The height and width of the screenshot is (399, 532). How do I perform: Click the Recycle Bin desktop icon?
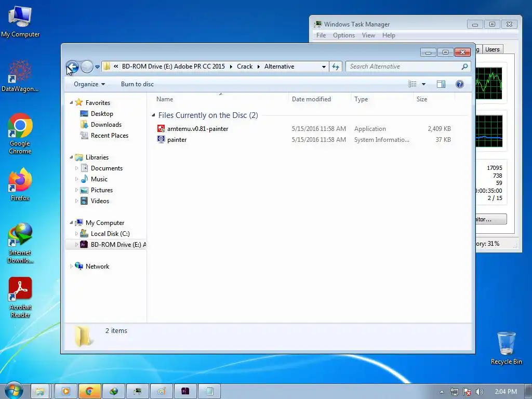tap(506, 348)
